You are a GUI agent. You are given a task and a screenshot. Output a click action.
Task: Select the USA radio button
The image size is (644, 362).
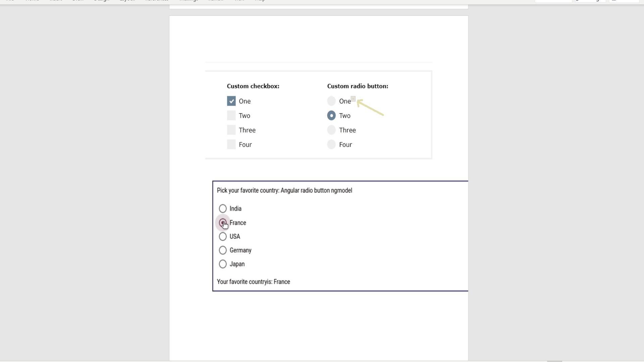point(222,236)
